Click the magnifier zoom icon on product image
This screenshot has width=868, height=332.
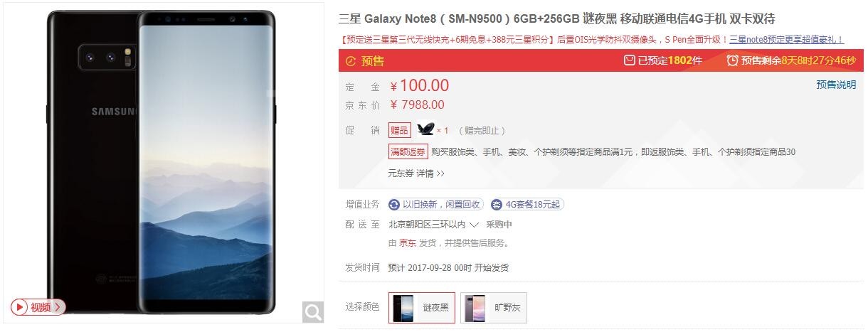coord(313,311)
